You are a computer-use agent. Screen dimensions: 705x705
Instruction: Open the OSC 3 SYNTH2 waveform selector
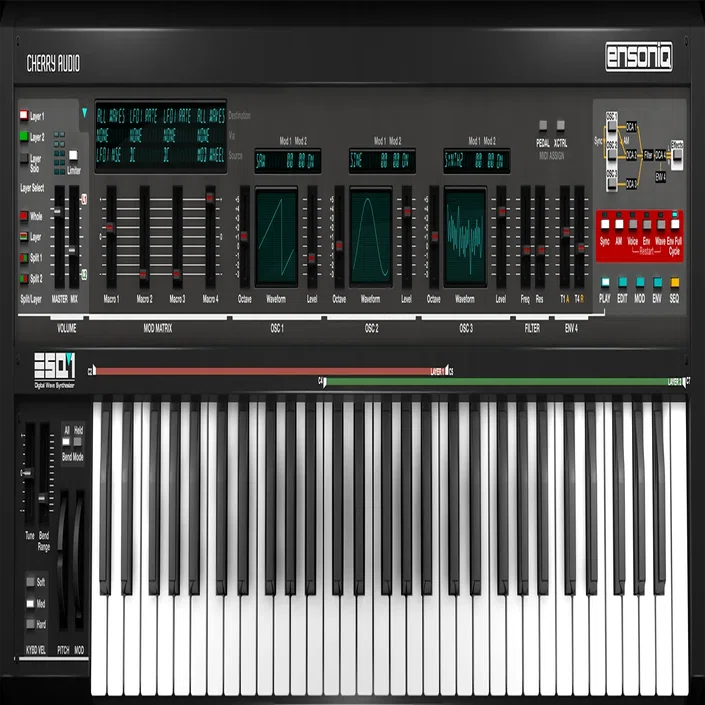click(454, 161)
